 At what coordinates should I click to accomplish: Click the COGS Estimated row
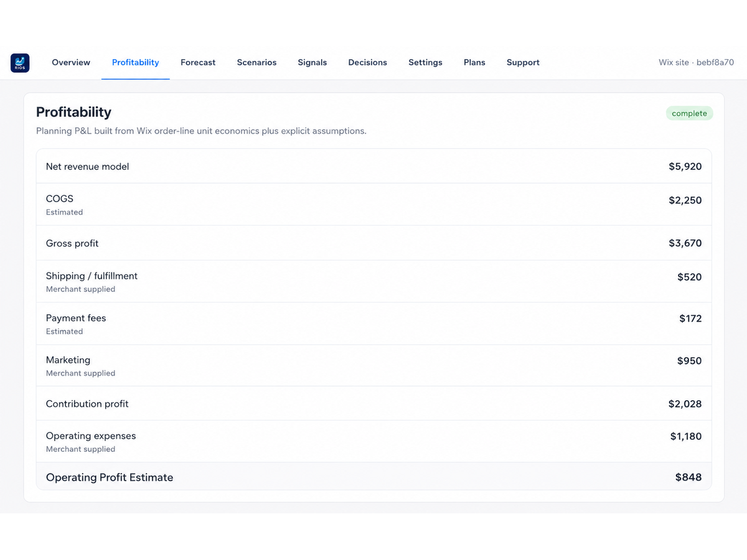tap(374, 204)
